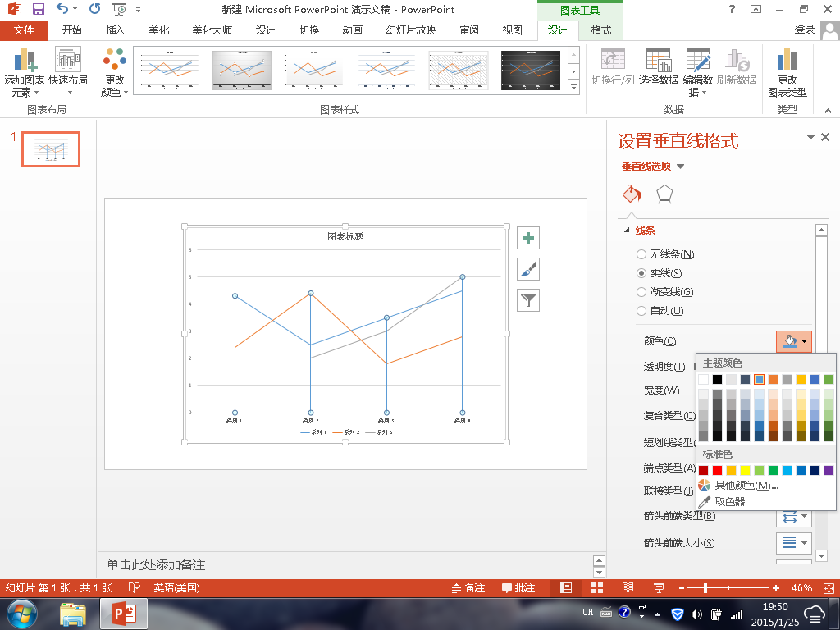Select the dark chart style thumbnail
840x630 pixels.
point(531,71)
